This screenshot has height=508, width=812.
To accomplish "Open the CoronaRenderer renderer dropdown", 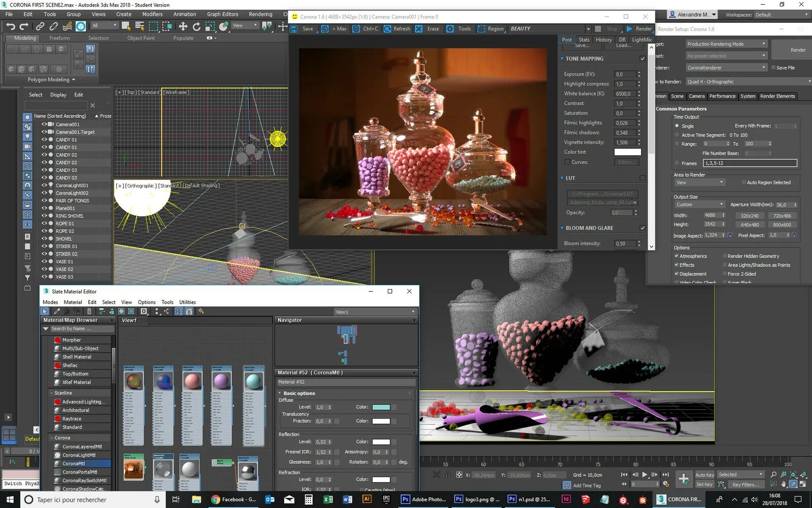I will click(726, 68).
